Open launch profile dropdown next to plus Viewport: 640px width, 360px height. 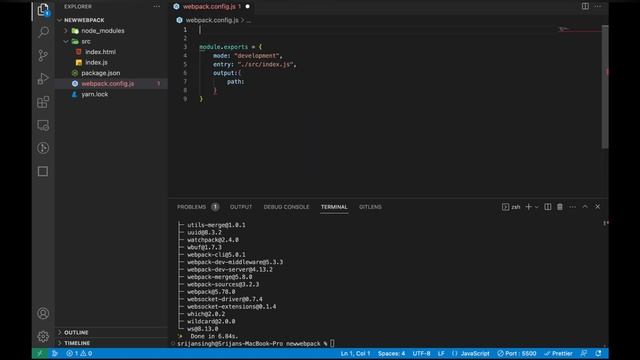coord(536,207)
